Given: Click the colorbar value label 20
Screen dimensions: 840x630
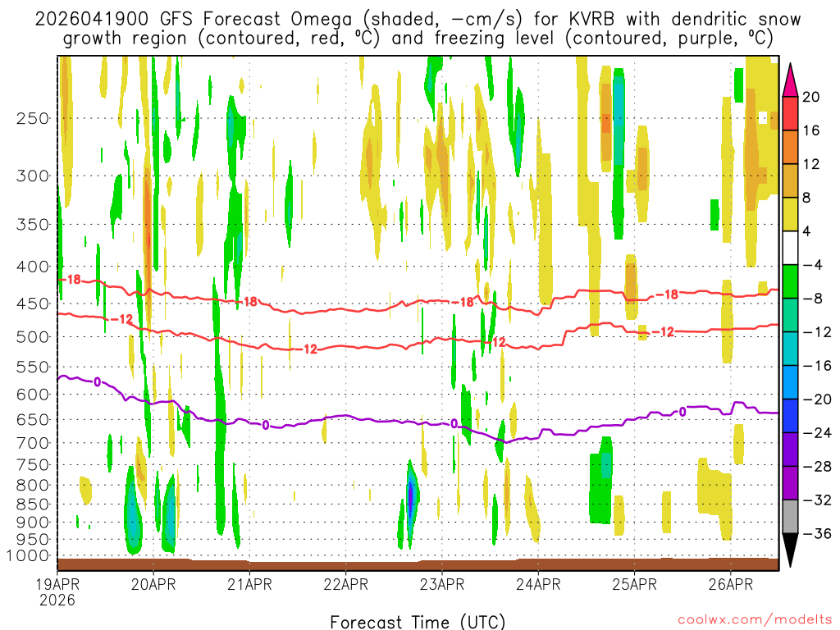Looking at the screenshot, I should (x=811, y=97).
